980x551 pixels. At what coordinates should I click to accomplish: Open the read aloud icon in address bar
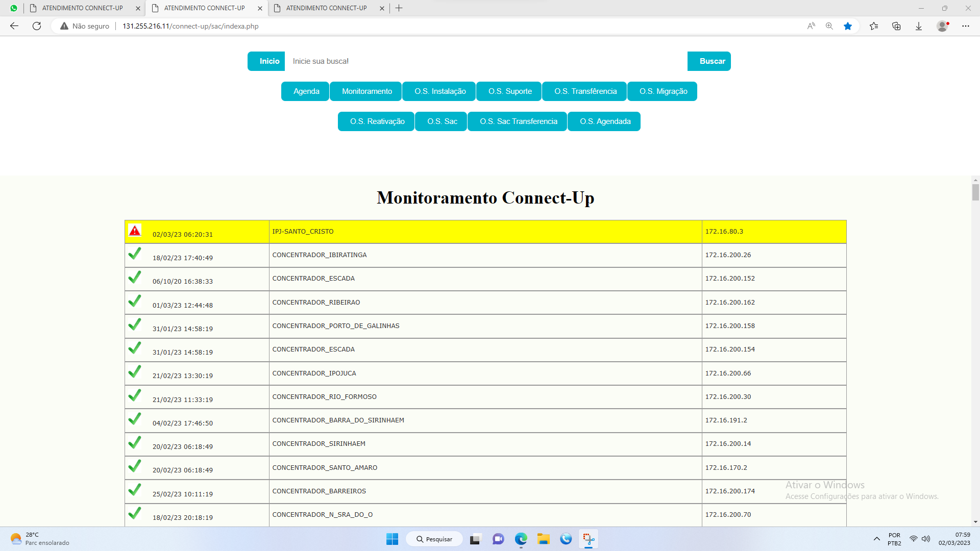pyautogui.click(x=811, y=26)
